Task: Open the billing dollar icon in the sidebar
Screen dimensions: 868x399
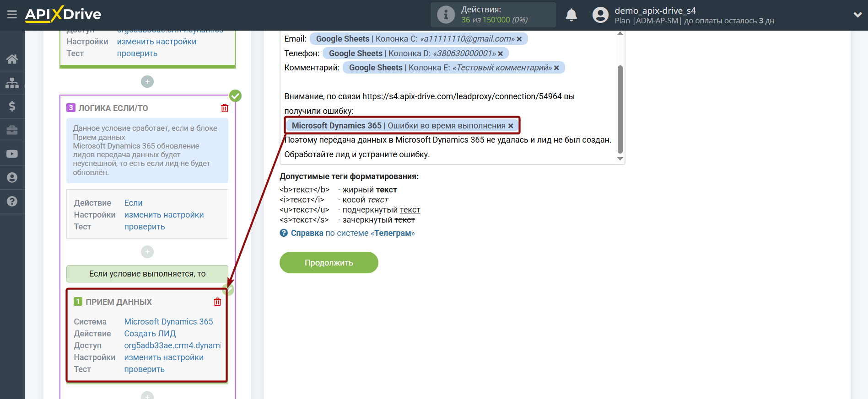Action: tap(12, 106)
